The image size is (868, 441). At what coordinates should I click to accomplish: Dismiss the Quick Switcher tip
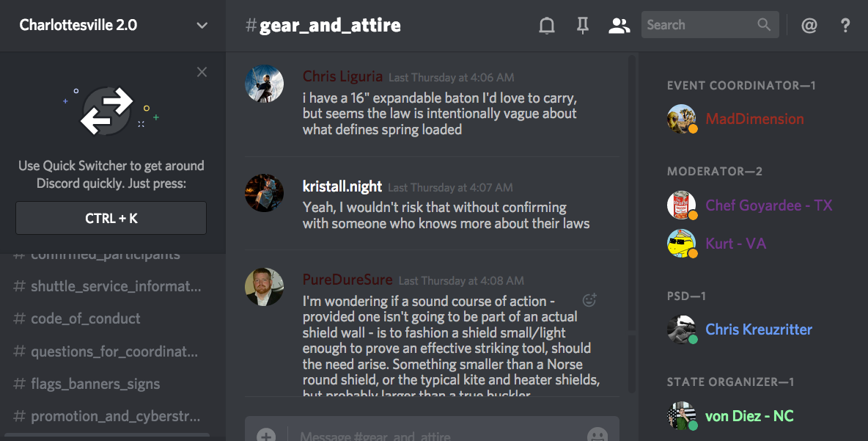click(x=202, y=72)
